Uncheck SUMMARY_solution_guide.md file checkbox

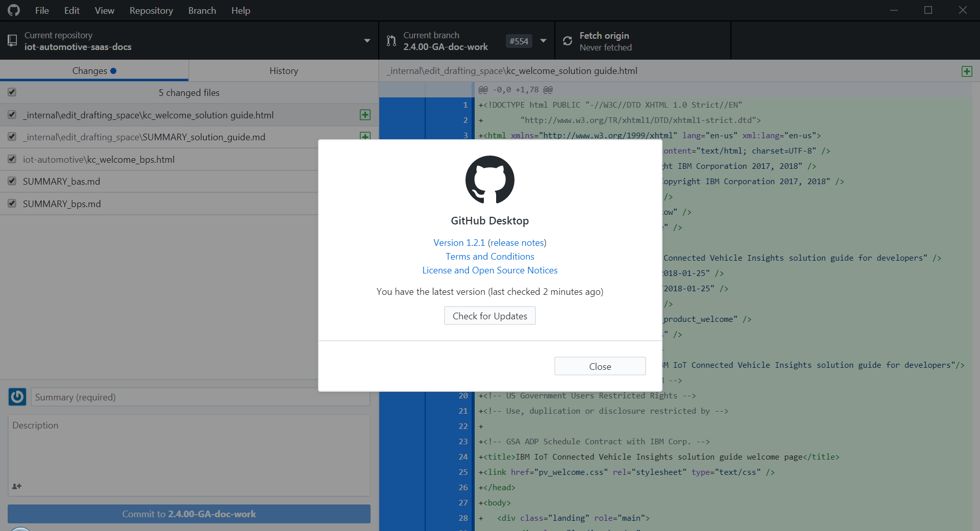coord(12,137)
